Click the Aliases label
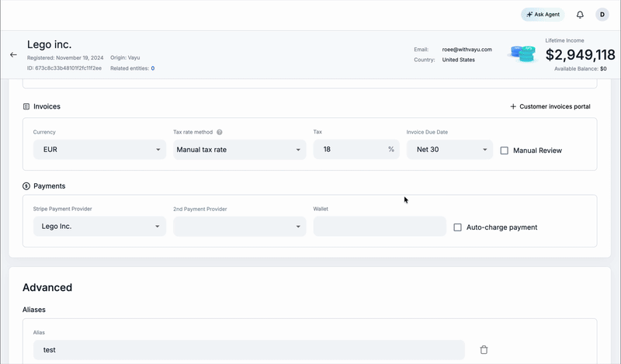This screenshot has width=621, height=364. [x=34, y=310]
